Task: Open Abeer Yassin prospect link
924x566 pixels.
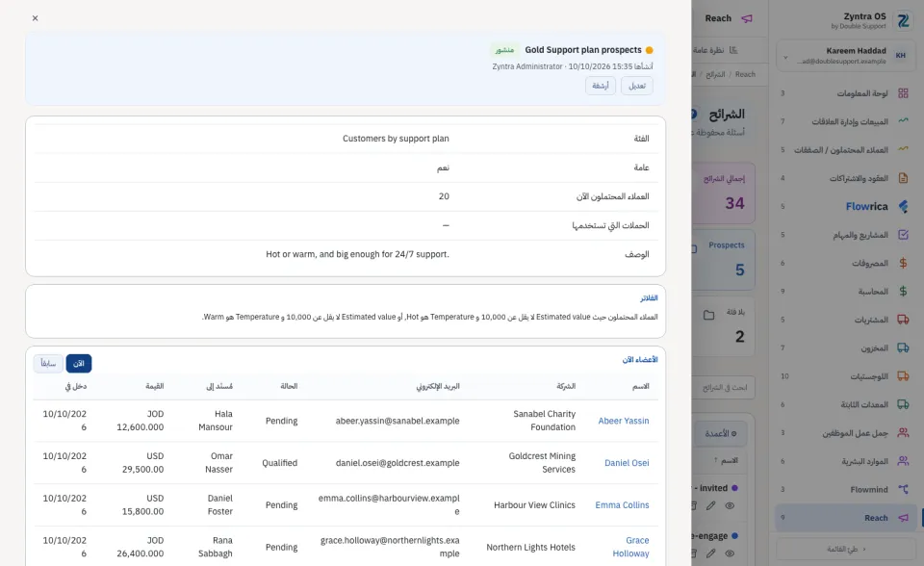Action: point(624,421)
